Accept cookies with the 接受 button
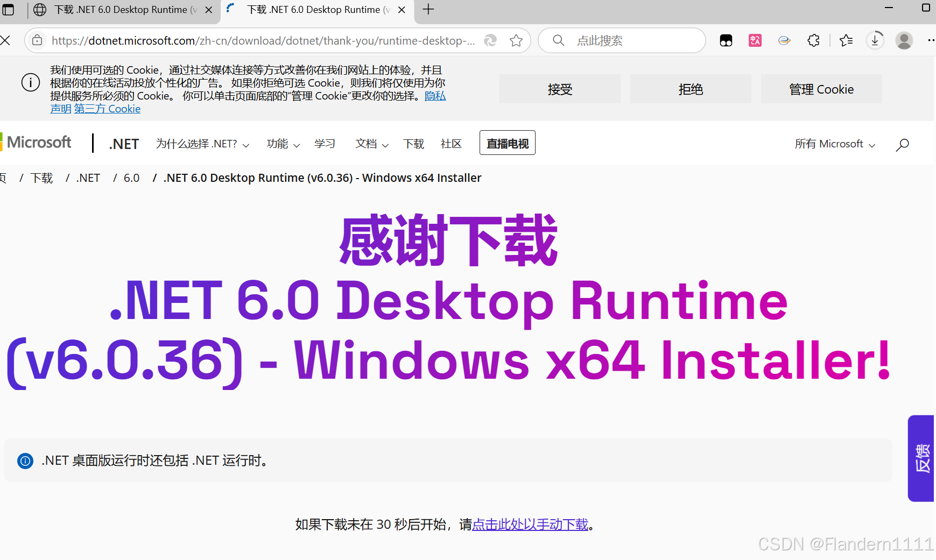This screenshot has width=936, height=560. (559, 89)
